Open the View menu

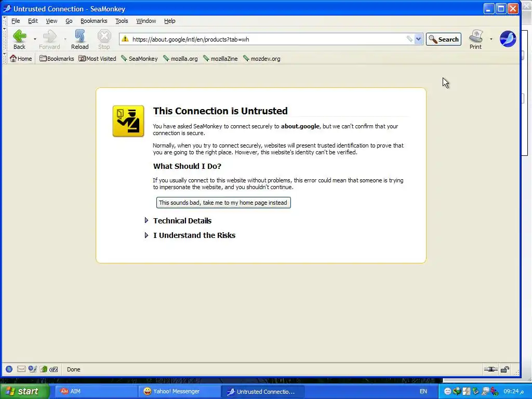click(51, 21)
